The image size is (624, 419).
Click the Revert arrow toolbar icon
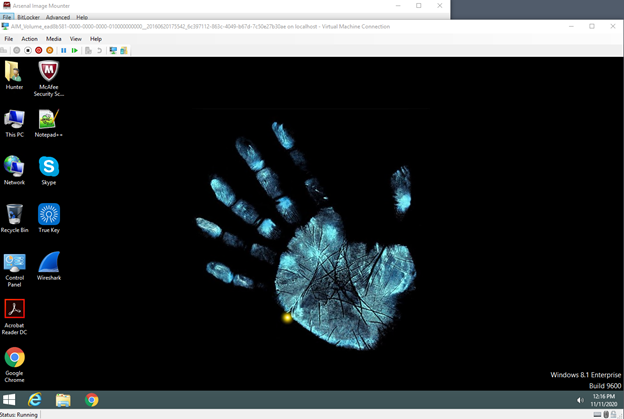click(x=99, y=51)
